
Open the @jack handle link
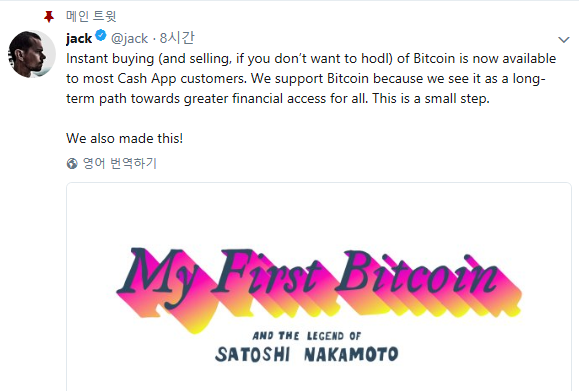[129, 38]
